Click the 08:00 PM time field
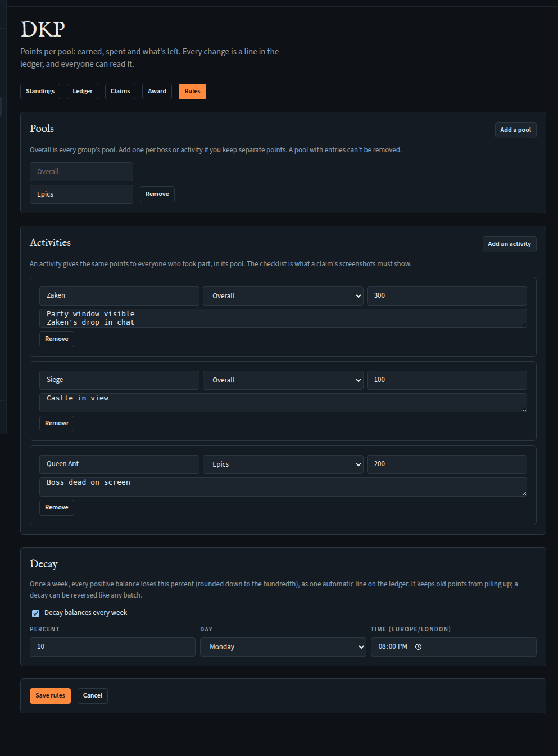Image resolution: width=558 pixels, height=756 pixels. point(453,647)
